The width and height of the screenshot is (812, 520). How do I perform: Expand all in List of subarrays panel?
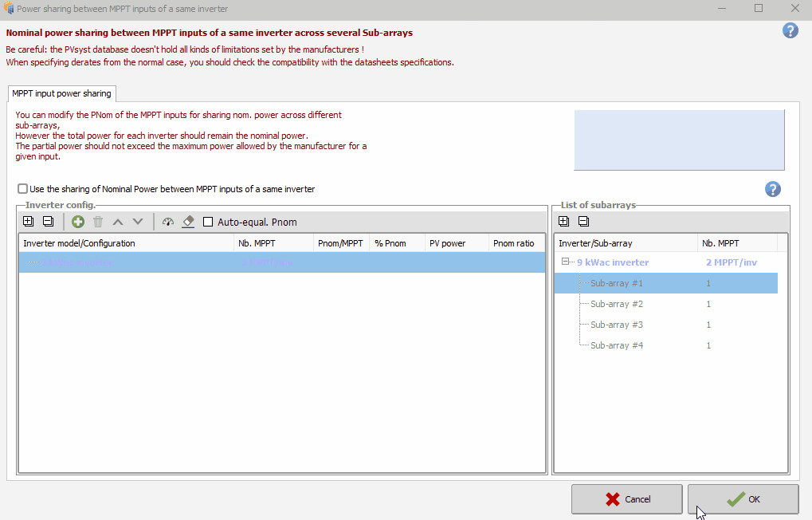564,222
